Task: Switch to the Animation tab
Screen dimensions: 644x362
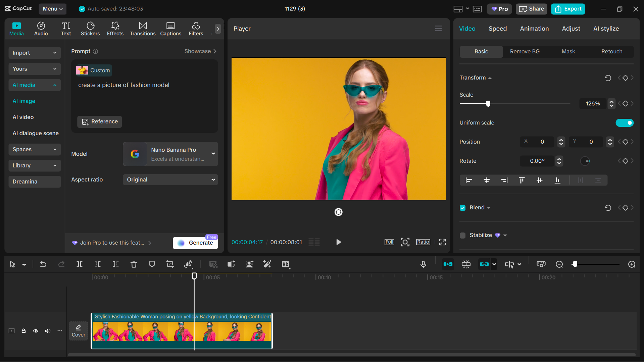Action: pos(534,29)
